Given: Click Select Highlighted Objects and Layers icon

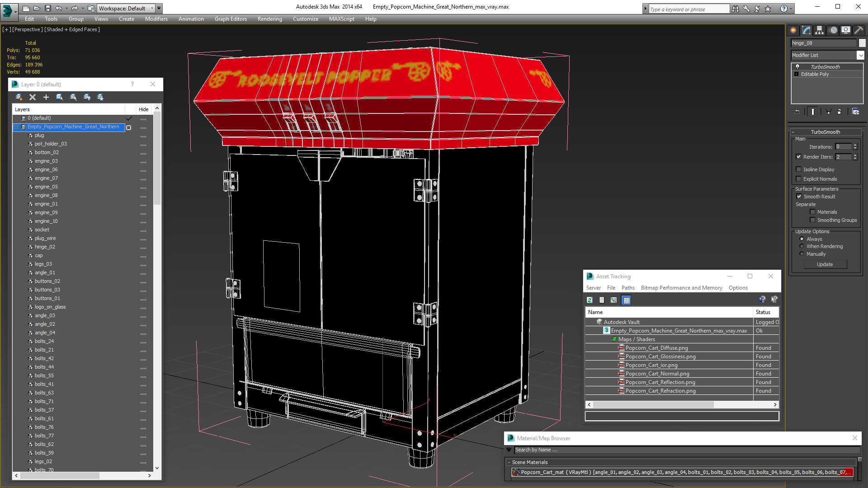Looking at the screenshot, I should (x=60, y=97).
